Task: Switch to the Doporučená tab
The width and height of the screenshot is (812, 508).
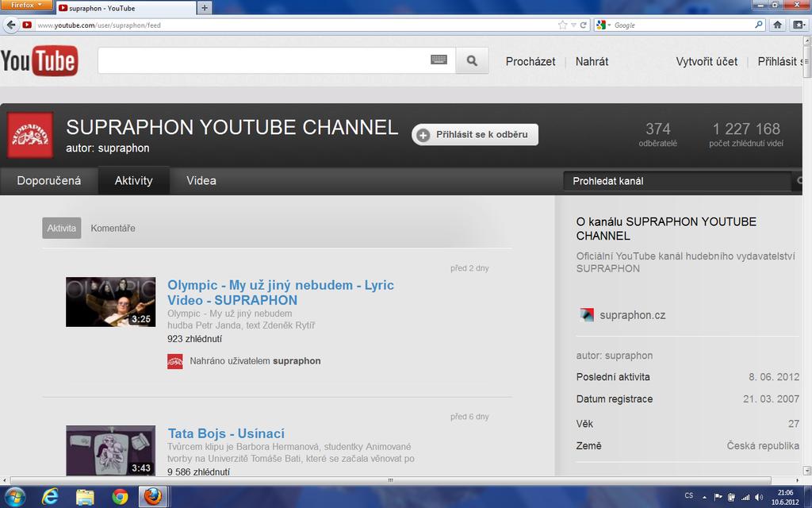Action: (x=48, y=181)
